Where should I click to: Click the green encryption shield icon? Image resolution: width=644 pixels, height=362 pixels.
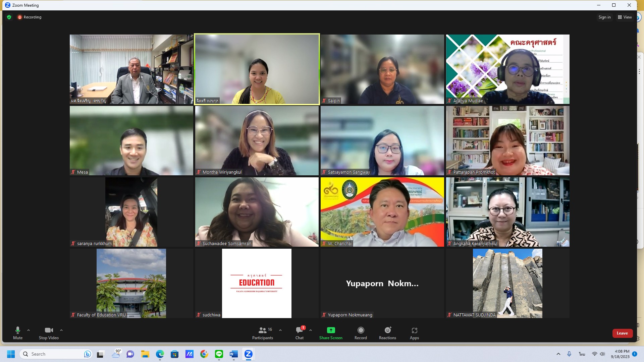click(9, 17)
